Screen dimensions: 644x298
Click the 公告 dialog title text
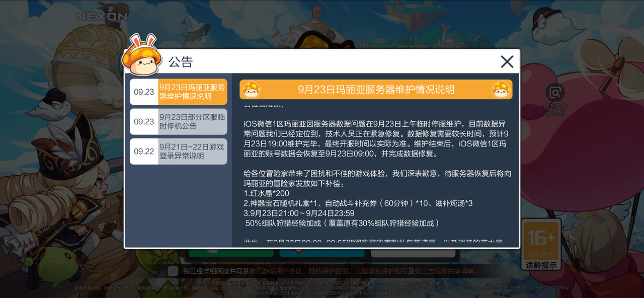coord(181,62)
